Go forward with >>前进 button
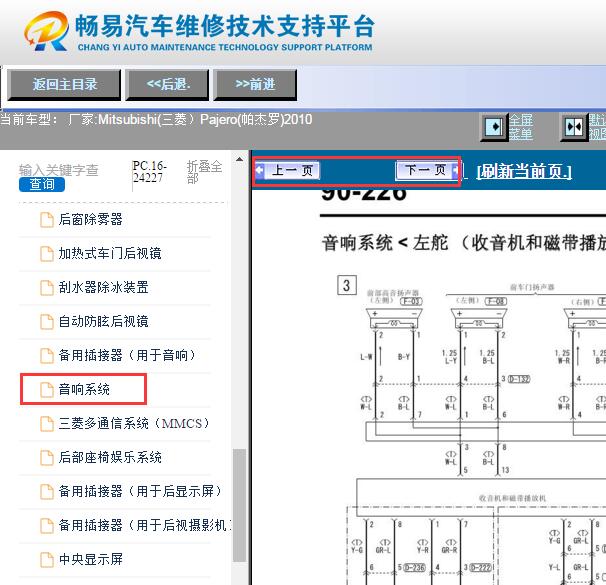Viewport: 606px width, 585px height. click(255, 84)
